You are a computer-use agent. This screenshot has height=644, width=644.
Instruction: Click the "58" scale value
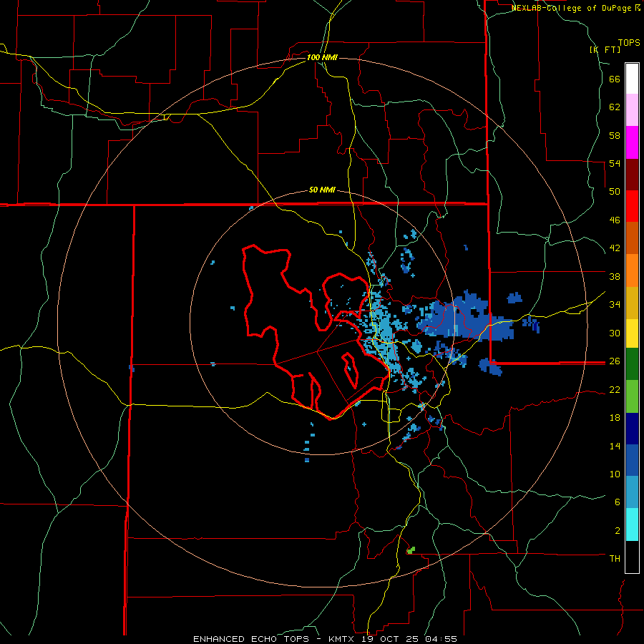(615, 135)
